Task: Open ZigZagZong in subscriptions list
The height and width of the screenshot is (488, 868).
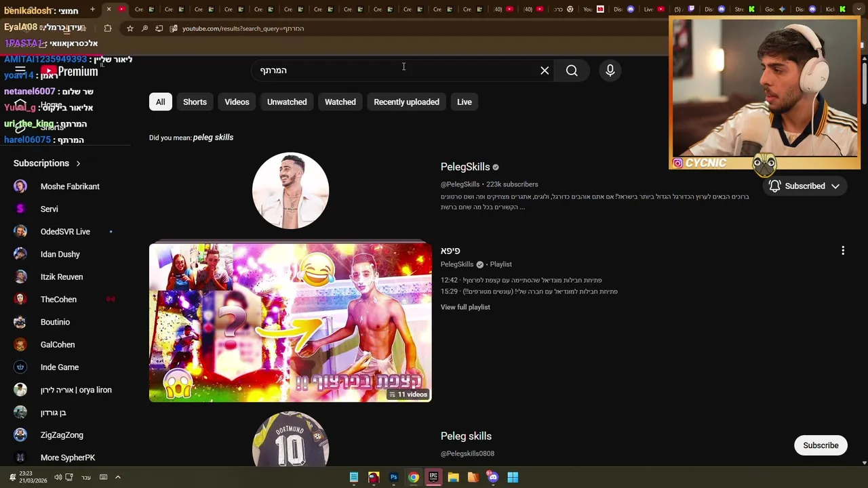Action: [62, 435]
